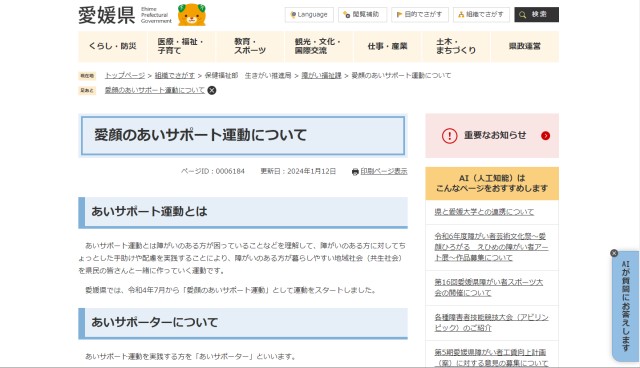Viewport: 640px width, 368px height.
Task: Open 県と愛媛大学との連携について link
Action: (x=484, y=212)
